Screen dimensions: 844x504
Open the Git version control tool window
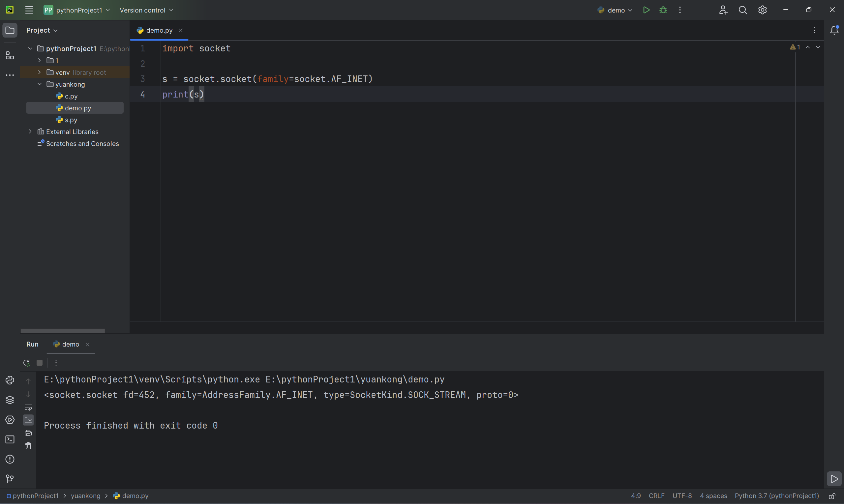pyautogui.click(x=10, y=479)
